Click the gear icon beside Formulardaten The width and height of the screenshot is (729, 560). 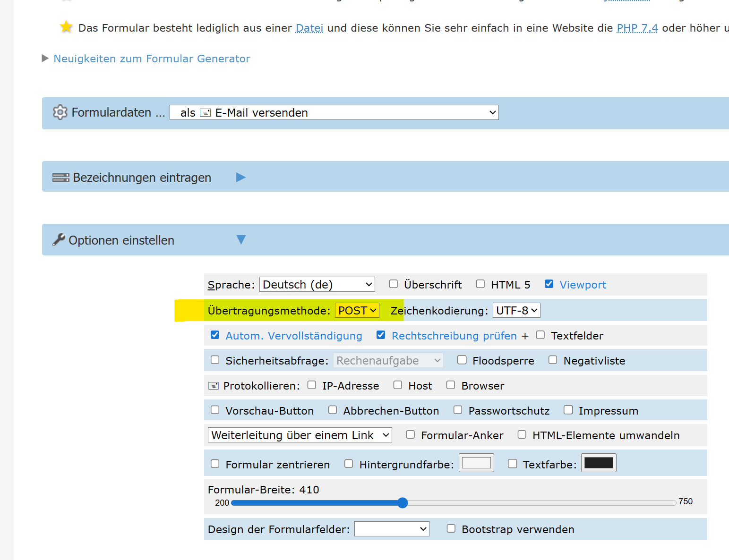(x=60, y=112)
